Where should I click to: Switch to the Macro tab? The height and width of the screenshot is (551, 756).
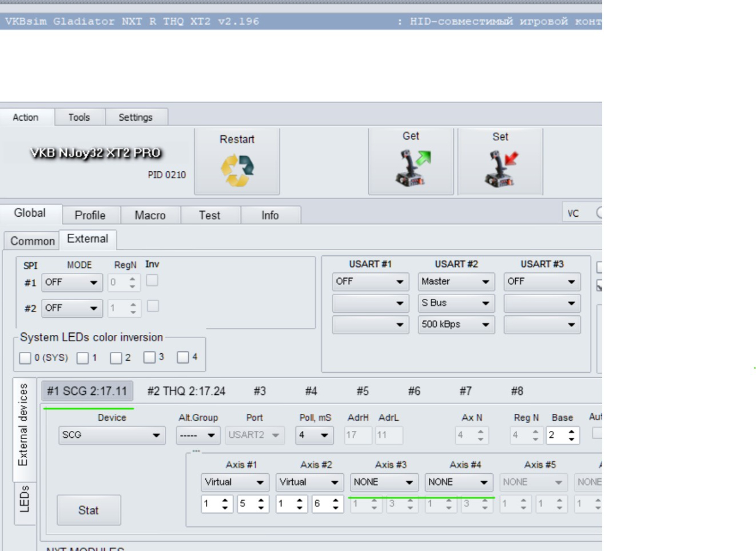click(150, 216)
